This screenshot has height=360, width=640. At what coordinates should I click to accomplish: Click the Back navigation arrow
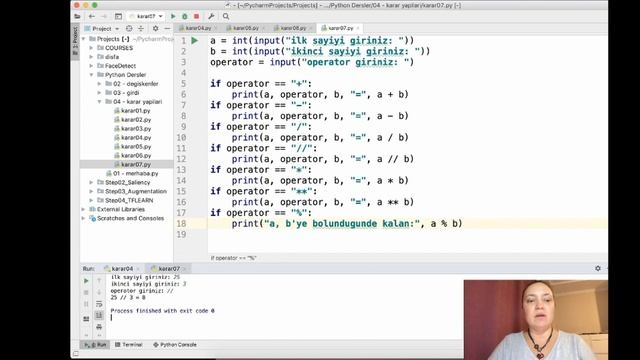pyautogui.click(x=92, y=16)
